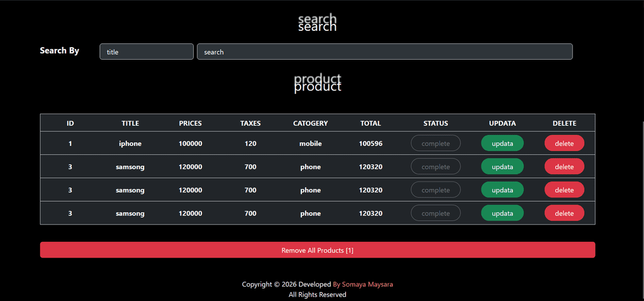Toggle complete status in first samsong row
The image size is (644, 301).
[x=436, y=167]
